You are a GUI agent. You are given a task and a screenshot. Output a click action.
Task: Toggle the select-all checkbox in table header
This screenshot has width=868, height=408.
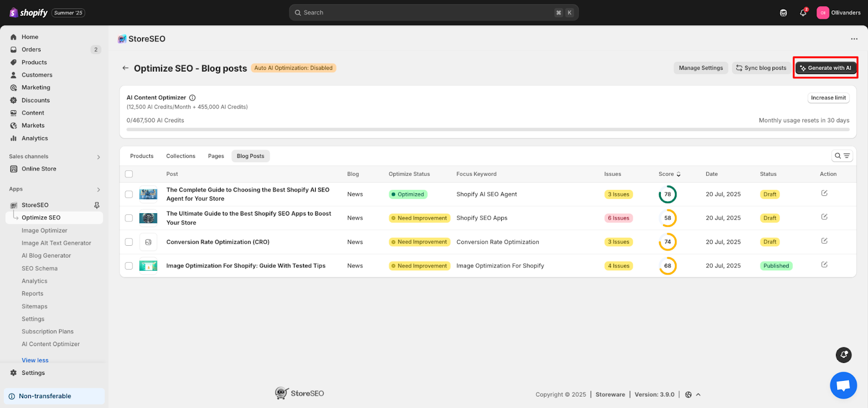point(129,174)
